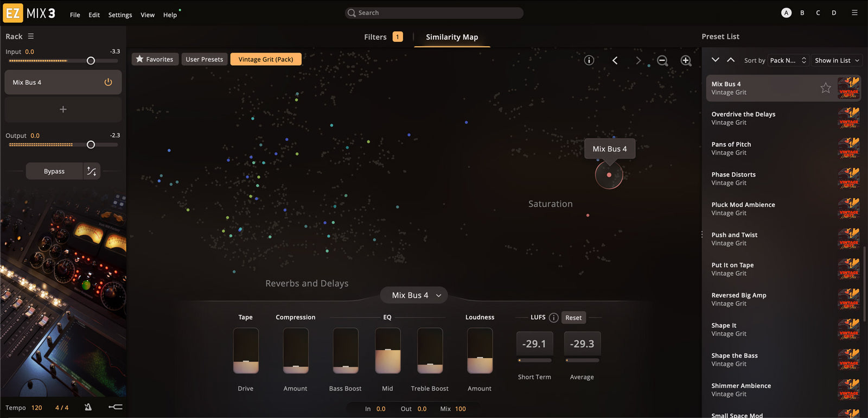Click the EZmix 3 logo

pos(29,13)
